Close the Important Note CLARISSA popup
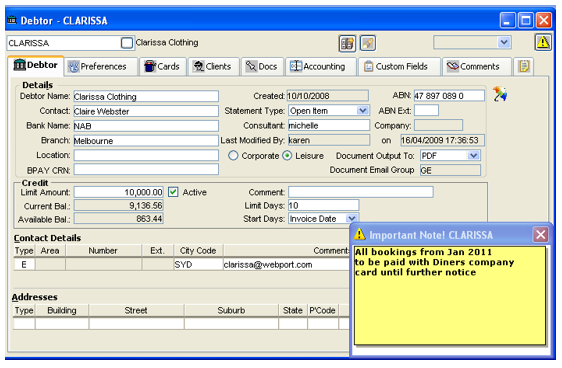 pos(540,235)
